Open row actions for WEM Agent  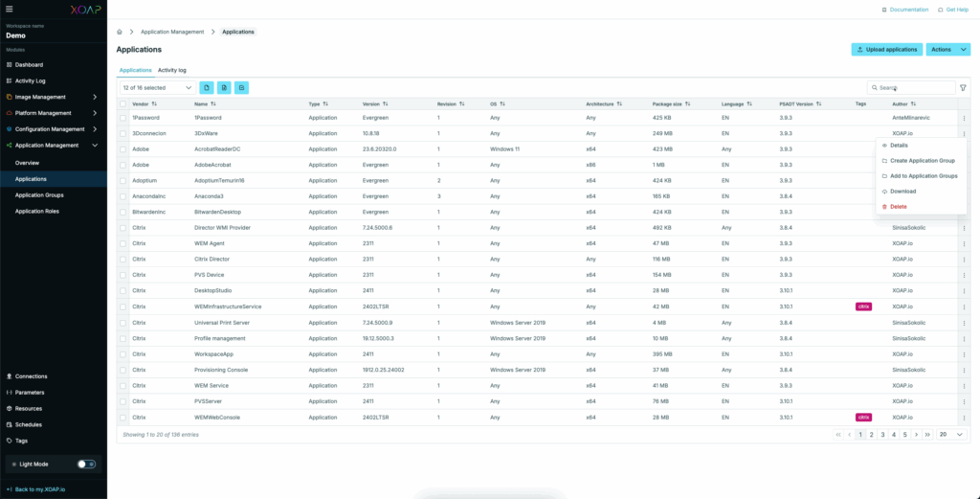[x=964, y=243]
